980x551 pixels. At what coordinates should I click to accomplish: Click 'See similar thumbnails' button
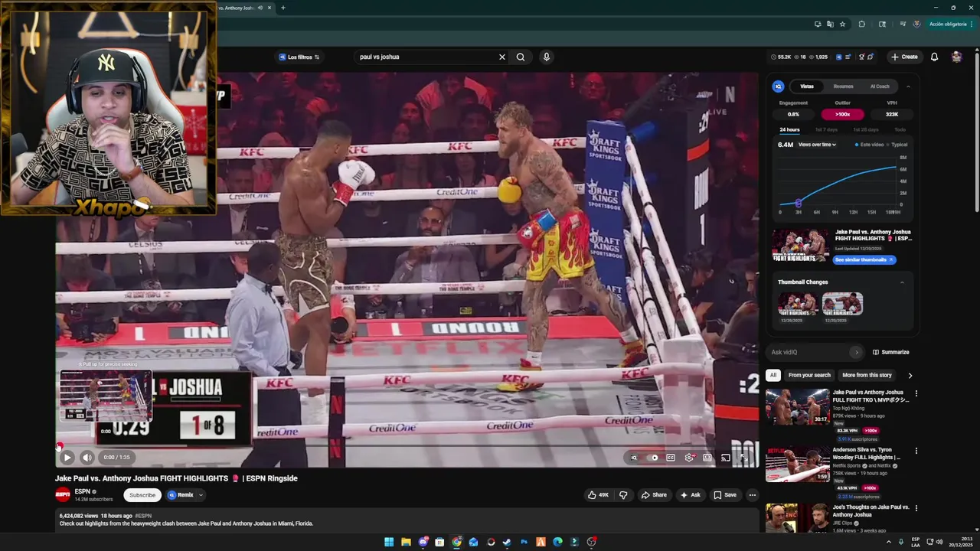pos(864,260)
